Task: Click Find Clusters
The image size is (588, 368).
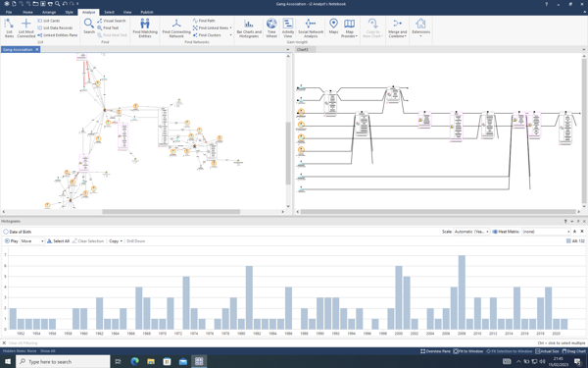Action: point(207,35)
